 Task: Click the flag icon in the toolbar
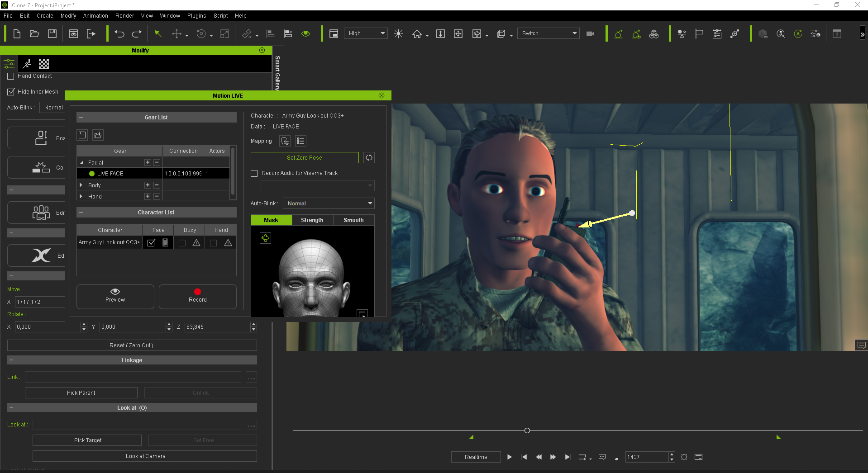click(x=699, y=33)
